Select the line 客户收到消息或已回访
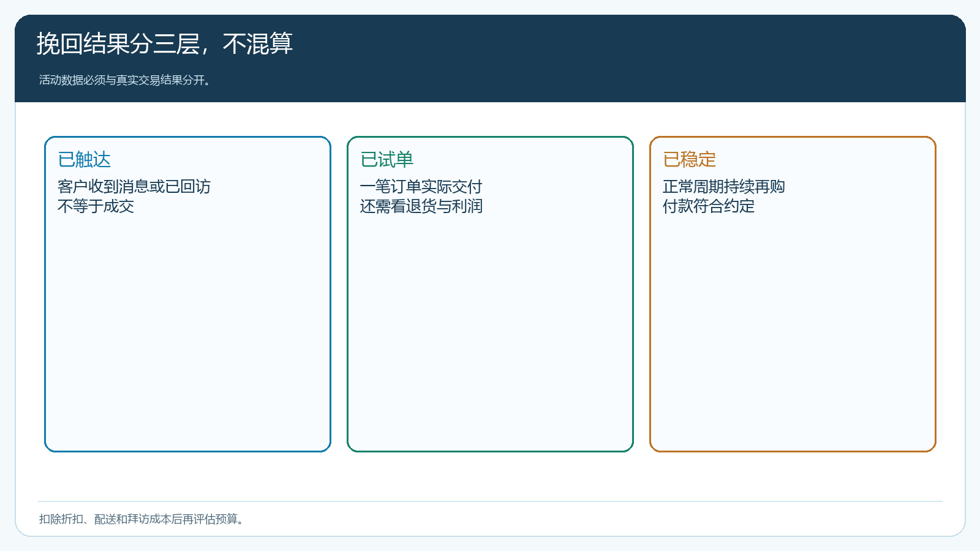The width and height of the screenshot is (980, 551). tap(134, 187)
